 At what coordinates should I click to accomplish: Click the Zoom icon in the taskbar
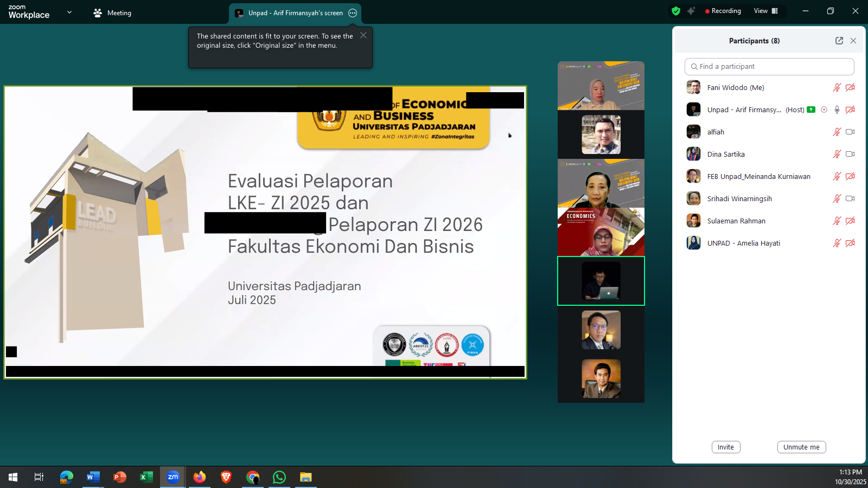tap(173, 477)
